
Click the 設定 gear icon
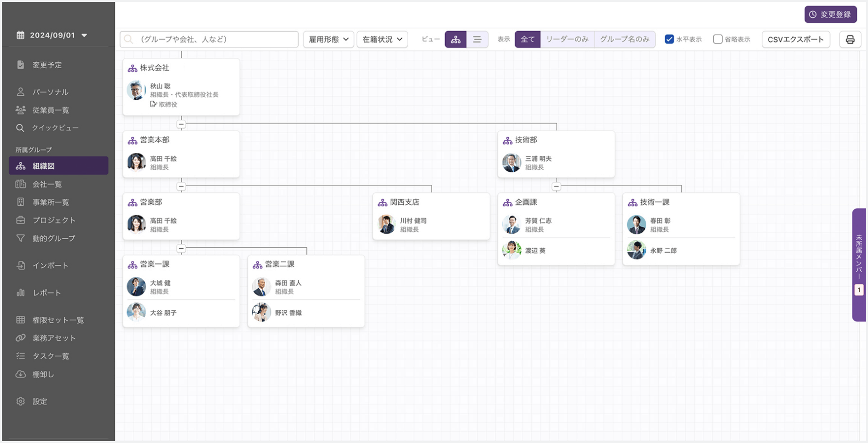[x=20, y=401]
